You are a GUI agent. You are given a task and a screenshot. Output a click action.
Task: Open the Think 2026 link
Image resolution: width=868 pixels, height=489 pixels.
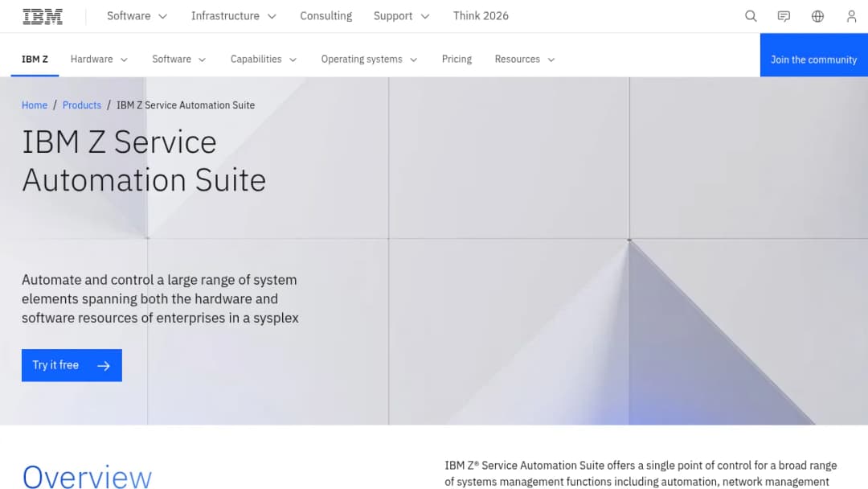click(x=481, y=16)
